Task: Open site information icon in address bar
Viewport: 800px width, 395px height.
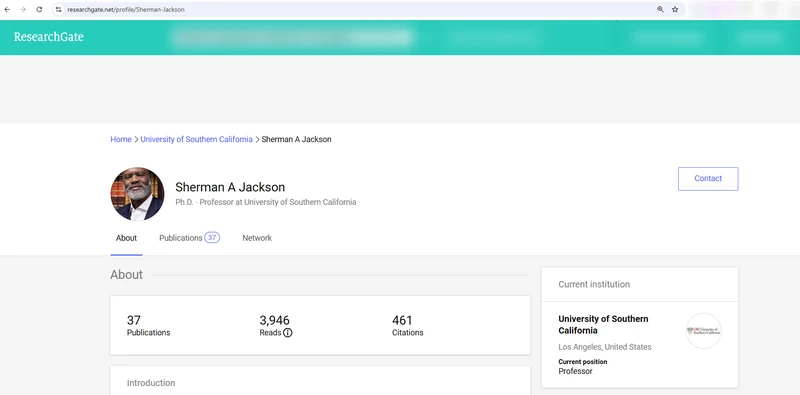Action: pyautogui.click(x=59, y=9)
